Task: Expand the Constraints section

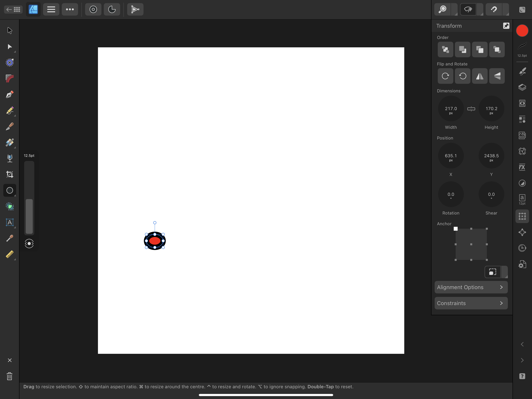Action: coord(471,303)
